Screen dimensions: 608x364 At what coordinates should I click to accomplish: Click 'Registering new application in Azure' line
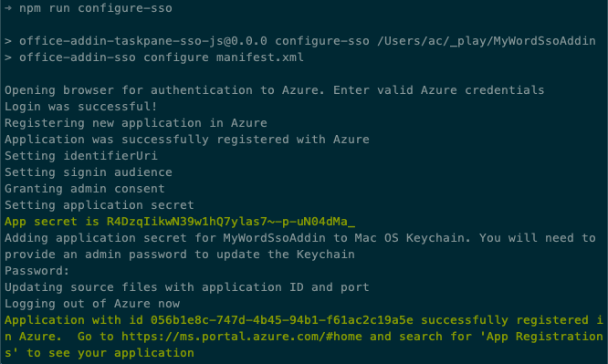136,123
